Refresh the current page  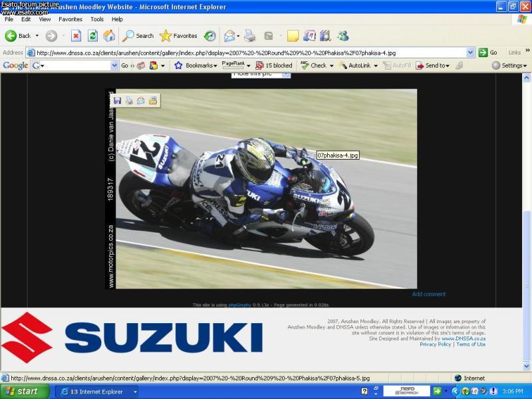click(x=92, y=36)
